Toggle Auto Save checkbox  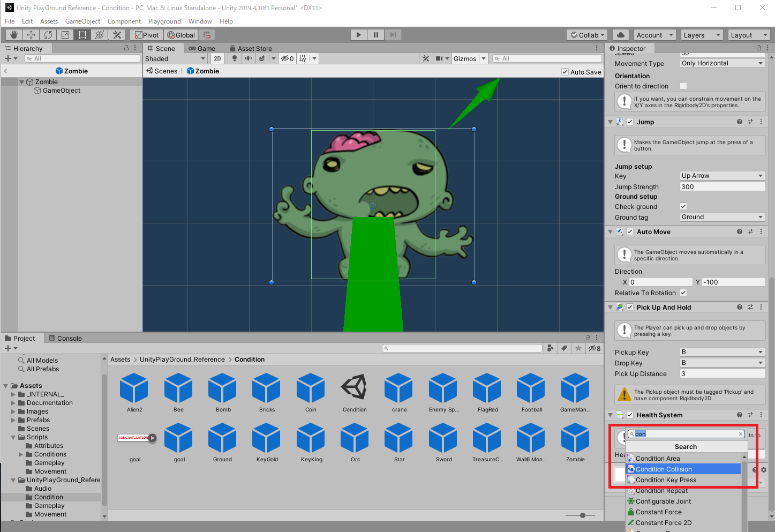[565, 72]
